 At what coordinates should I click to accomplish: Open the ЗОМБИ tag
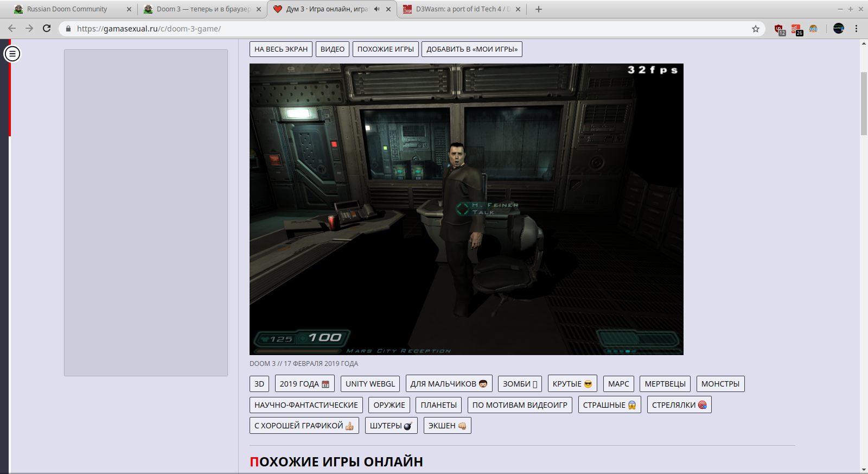[x=520, y=384]
